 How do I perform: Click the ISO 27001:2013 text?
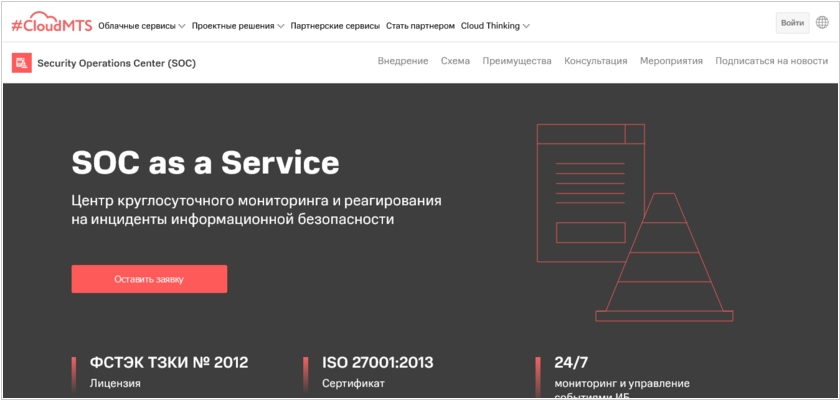(x=378, y=363)
